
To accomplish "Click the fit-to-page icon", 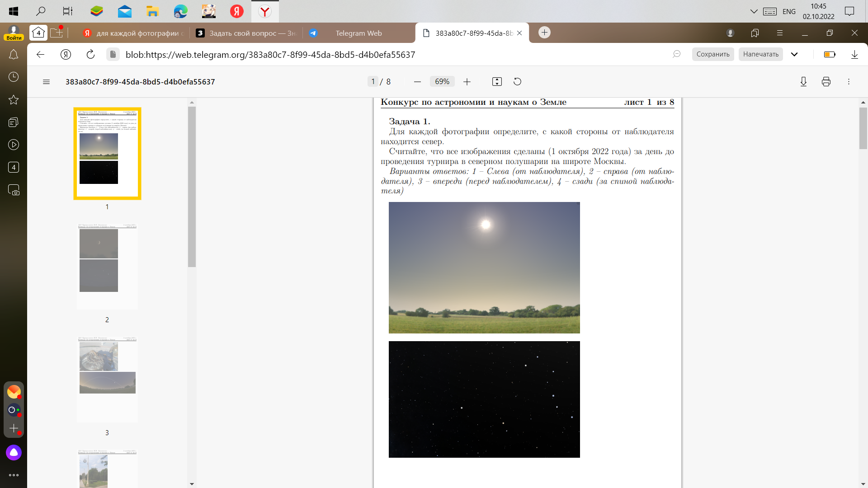I will click(x=497, y=82).
